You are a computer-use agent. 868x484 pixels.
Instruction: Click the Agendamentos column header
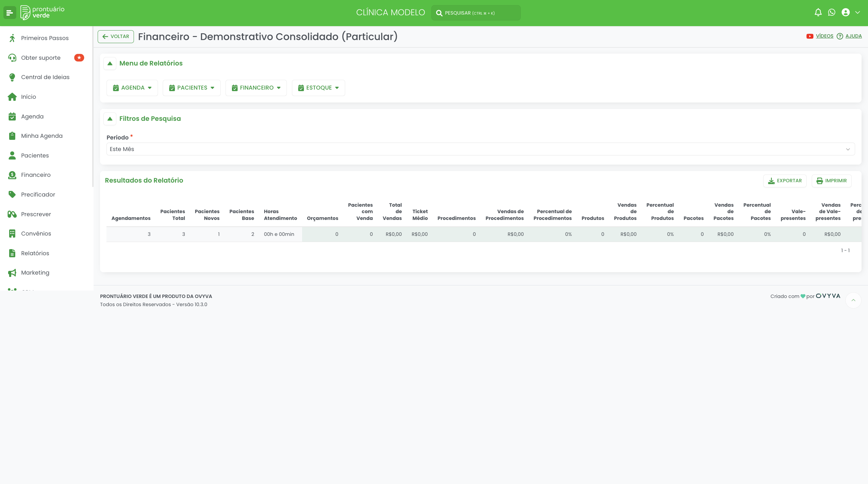tap(131, 218)
